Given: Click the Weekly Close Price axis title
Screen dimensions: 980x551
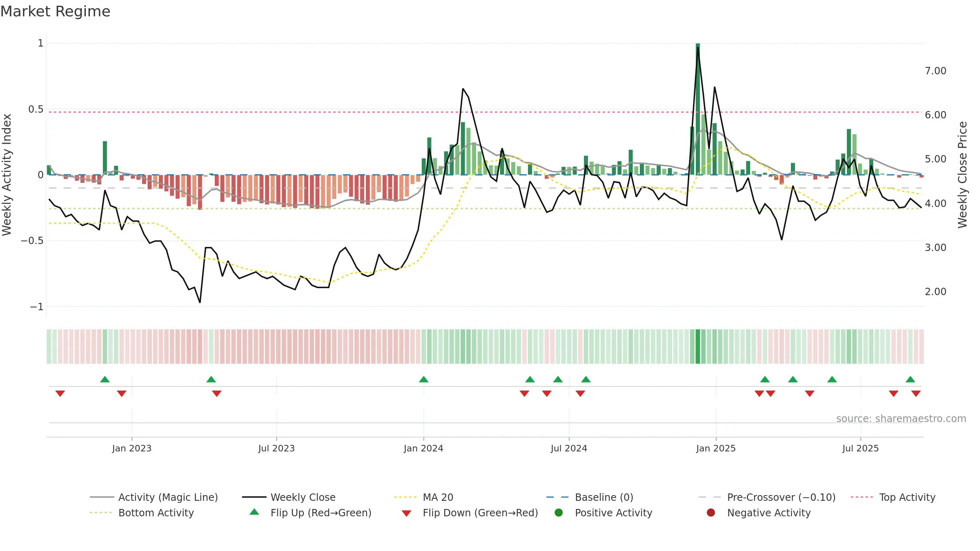Looking at the screenshot, I should point(962,175).
